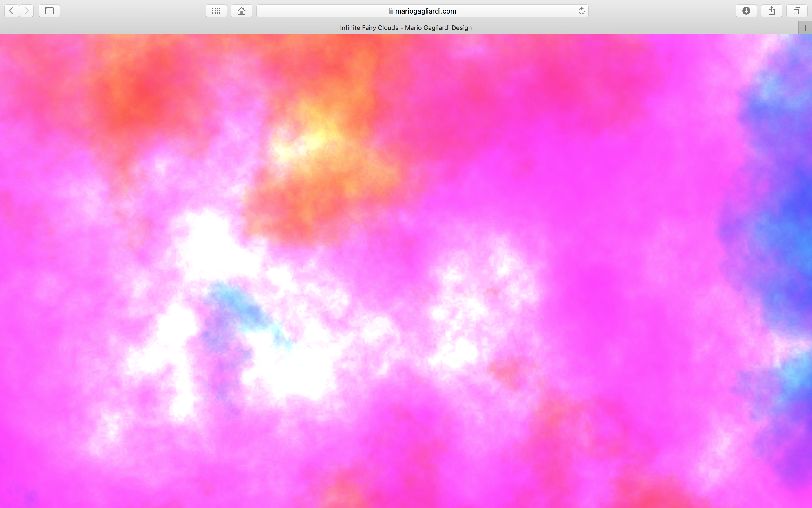812x508 pixels.
Task: Select the Infinite Fairy Clouds tab
Action: [x=399, y=28]
